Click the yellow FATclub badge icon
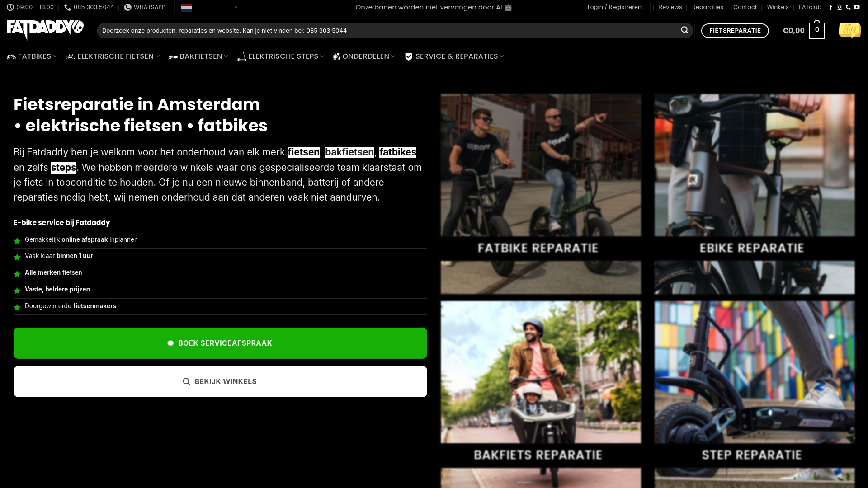Screen dimensions: 868x488 pyautogui.click(x=849, y=30)
